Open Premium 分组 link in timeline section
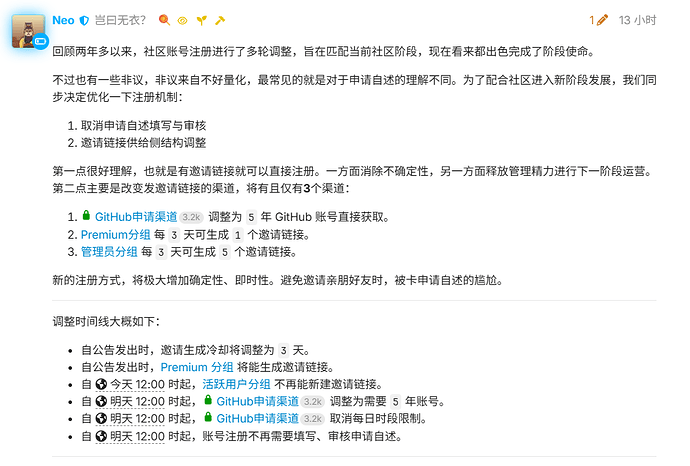Viewport: 690px width, 466px height. coord(197,367)
